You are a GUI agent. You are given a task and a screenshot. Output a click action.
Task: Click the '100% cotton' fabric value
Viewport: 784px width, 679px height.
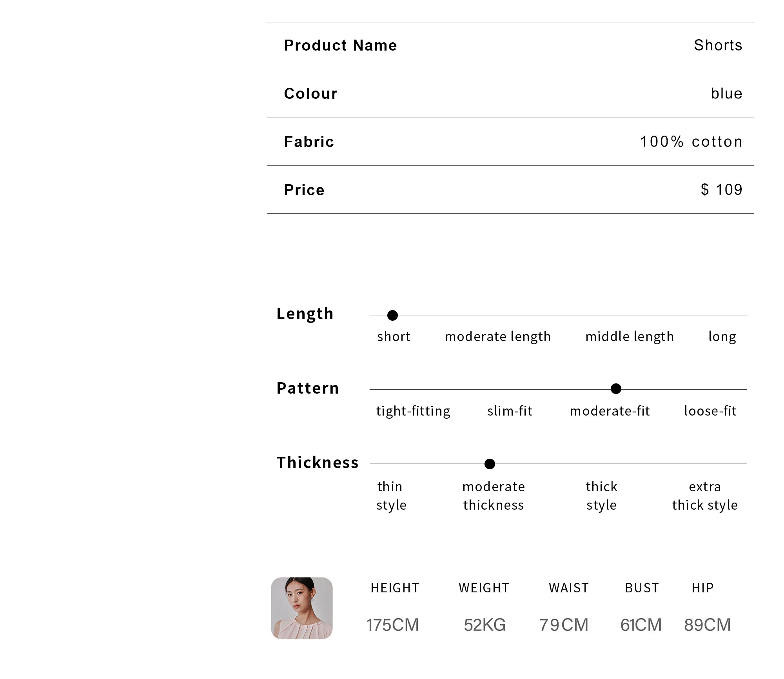click(x=691, y=142)
